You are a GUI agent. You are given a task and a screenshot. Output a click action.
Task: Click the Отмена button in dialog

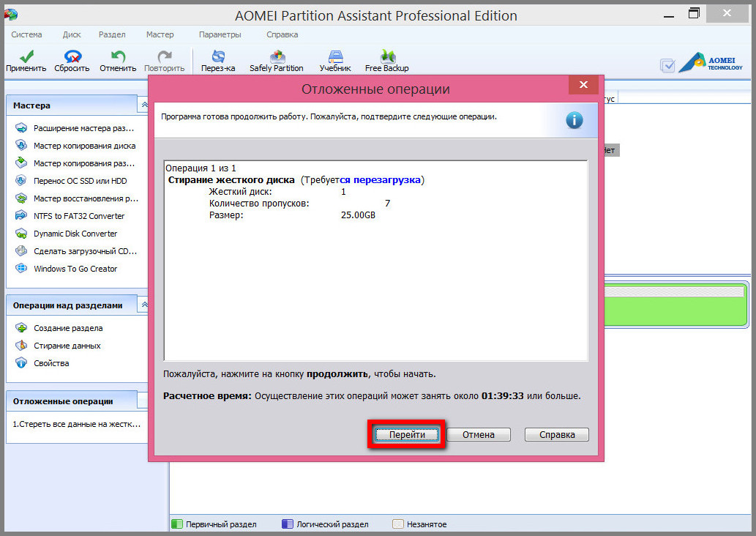(479, 435)
